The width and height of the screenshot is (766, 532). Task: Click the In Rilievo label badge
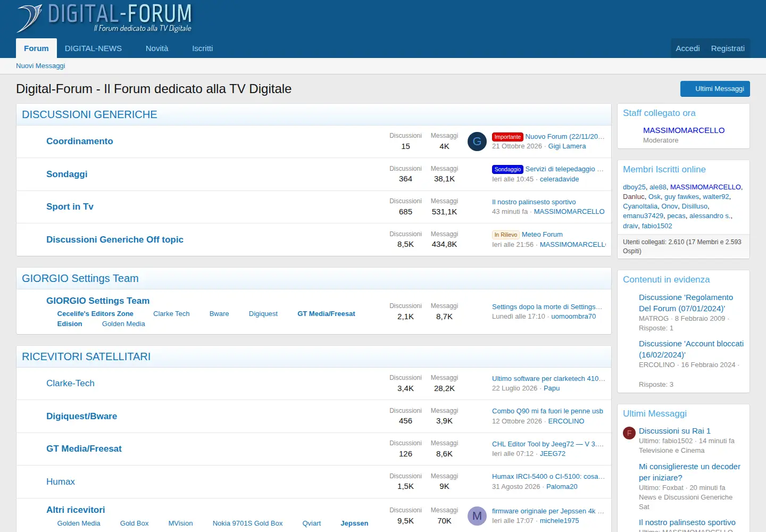point(506,235)
